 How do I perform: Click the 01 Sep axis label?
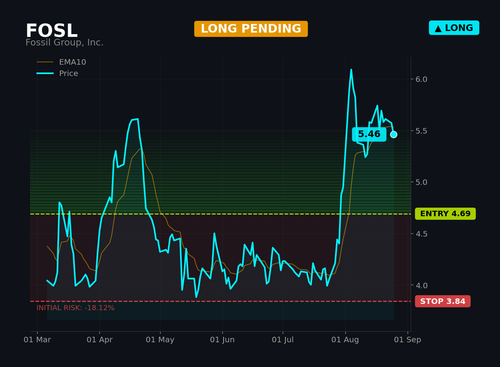(407, 340)
